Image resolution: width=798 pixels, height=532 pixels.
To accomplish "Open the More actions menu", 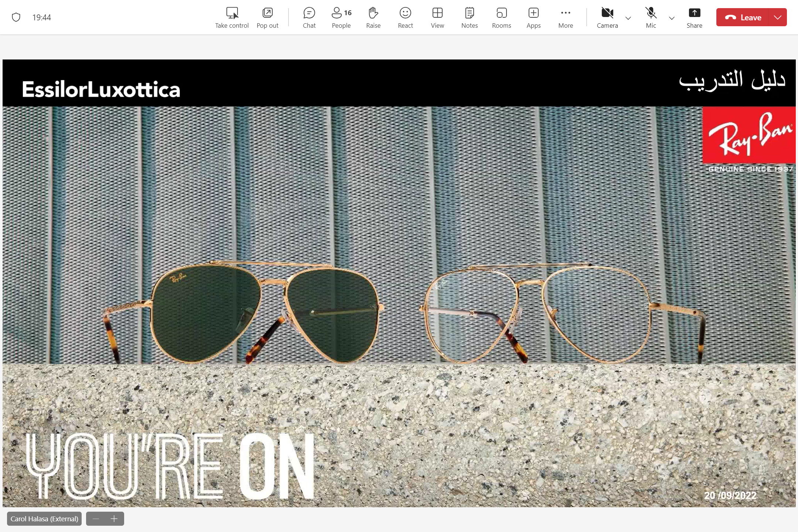I will (x=566, y=17).
